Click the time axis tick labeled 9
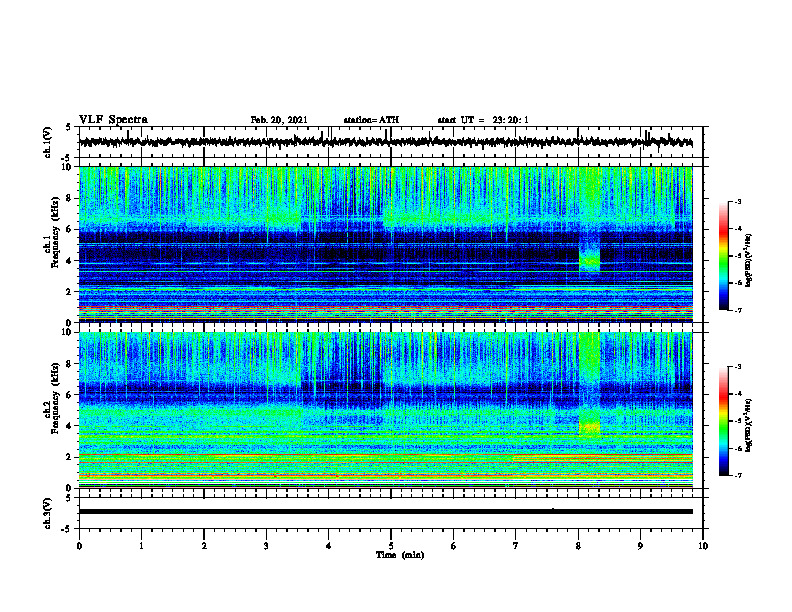792x612 pixels. [640, 546]
